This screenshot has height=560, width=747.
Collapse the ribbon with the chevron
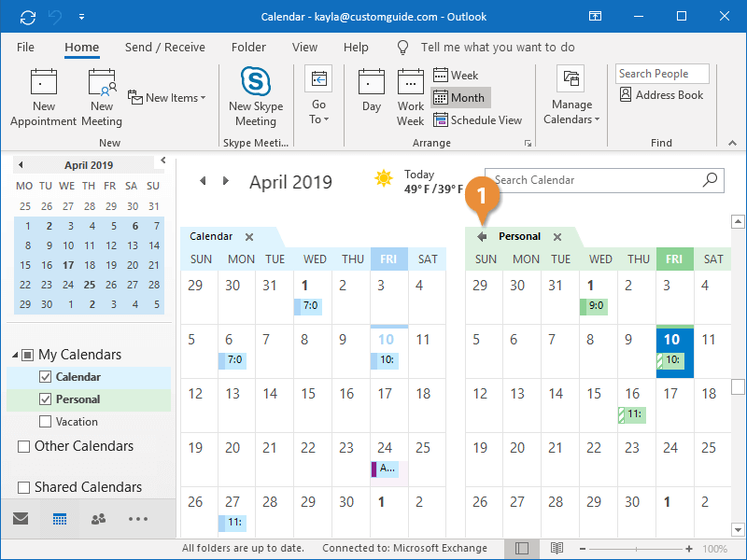[732, 143]
